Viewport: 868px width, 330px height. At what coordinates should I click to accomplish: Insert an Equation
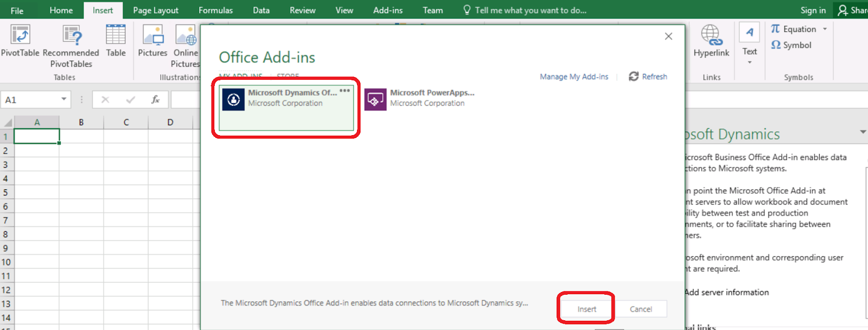[793, 29]
